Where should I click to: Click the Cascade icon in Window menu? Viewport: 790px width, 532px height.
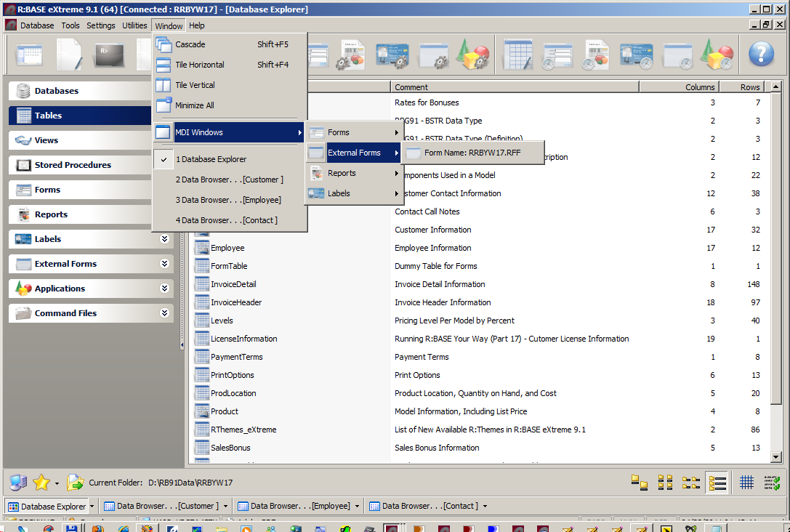[x=164, y=44]
